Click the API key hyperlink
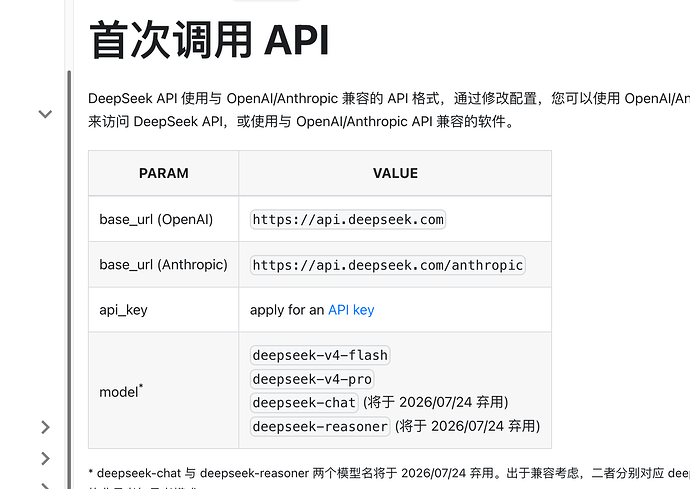 (x=351, y=310)
